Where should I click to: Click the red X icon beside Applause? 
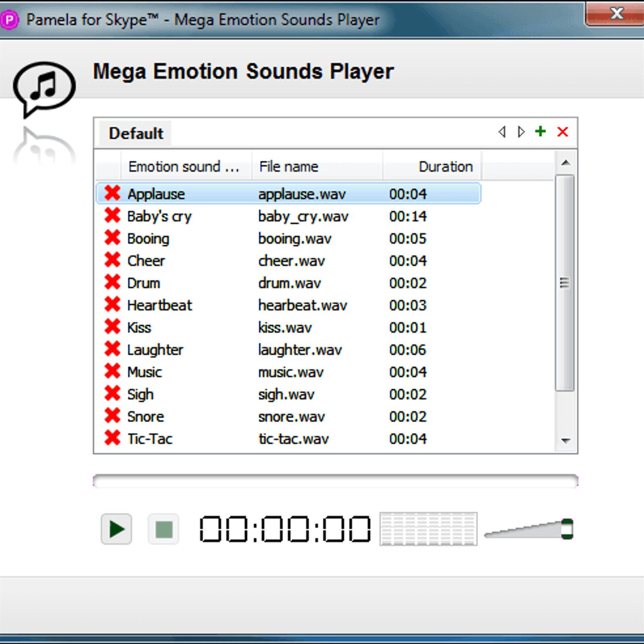click(112, 193)
